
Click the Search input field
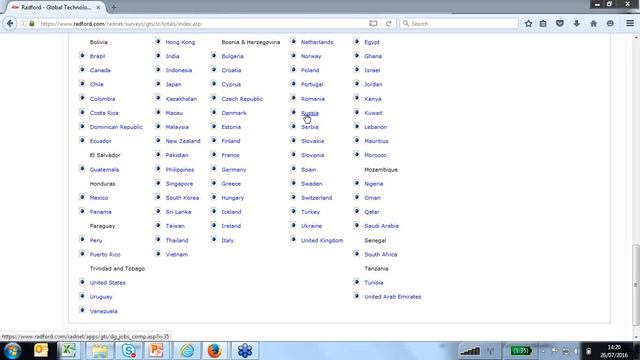(459, 24)
